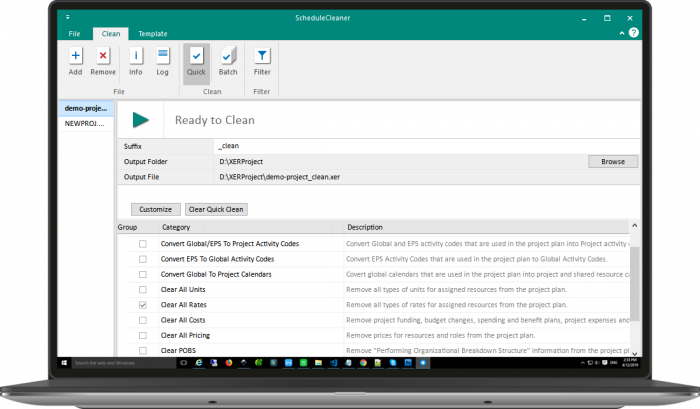Image resolution: width=700 pixels, height=409 pixels.
Task: Select demo-proje... file in the list
Action: pyautogui.click(x=86, y=108)
